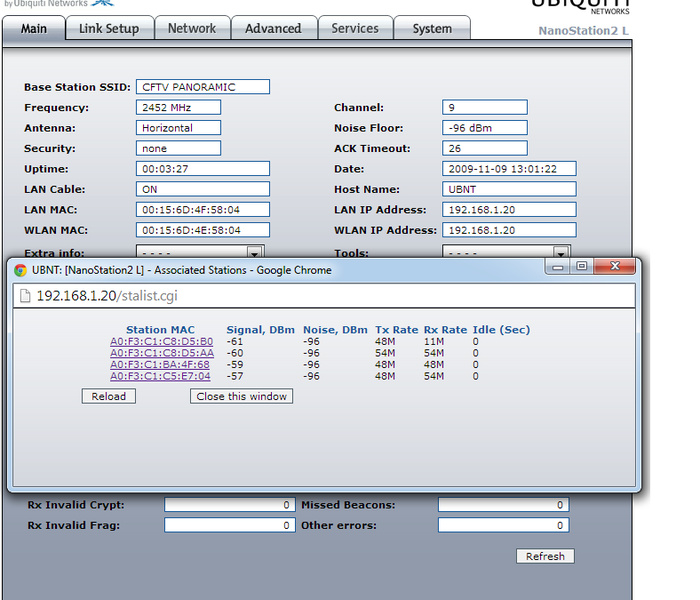Click the Chrome icon in popup title bar
This screenshot has width=700, height=600.
coord(21,270)
